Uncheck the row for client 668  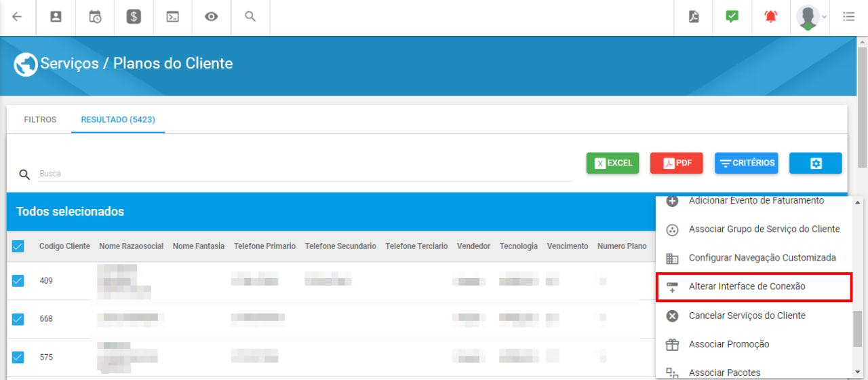tap(18, 319)
